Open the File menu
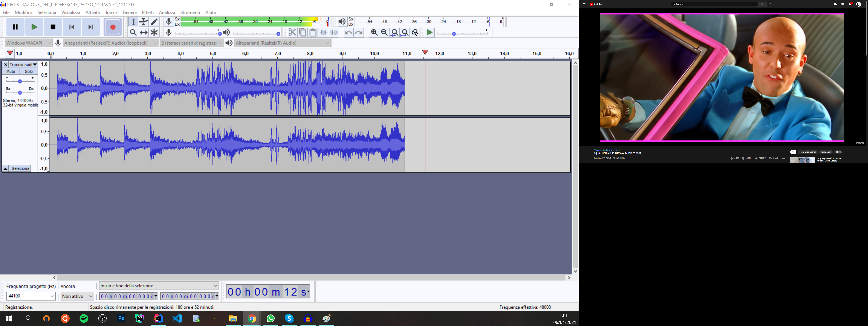 pos(6,13)
